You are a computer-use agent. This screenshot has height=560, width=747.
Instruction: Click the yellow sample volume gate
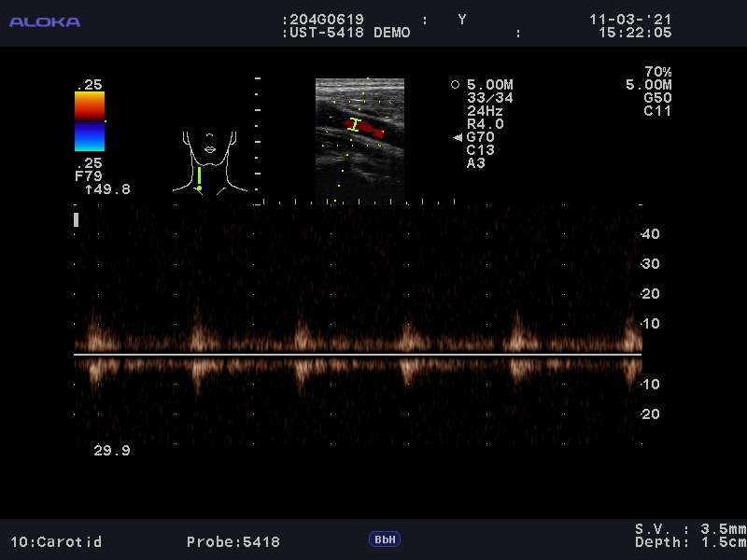coord(355,124)
